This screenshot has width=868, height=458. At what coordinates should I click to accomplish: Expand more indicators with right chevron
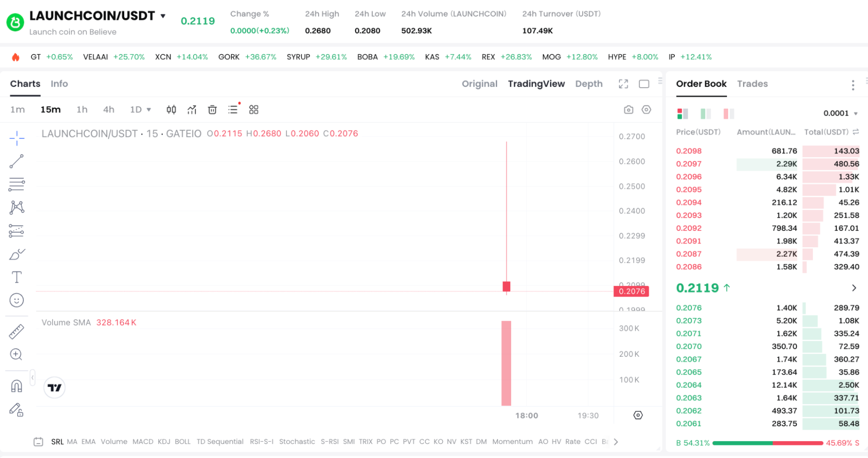click(616, 442)
